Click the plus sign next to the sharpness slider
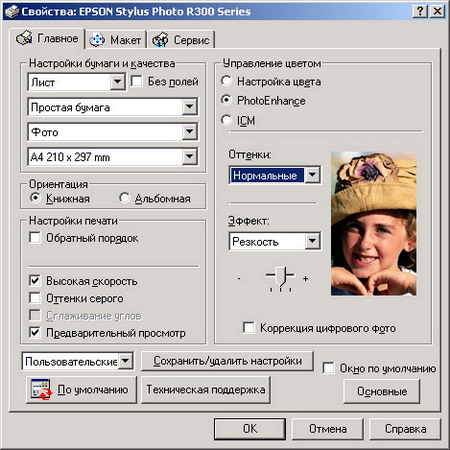Viewport: 450px width, 450px height. pos(305,278)
